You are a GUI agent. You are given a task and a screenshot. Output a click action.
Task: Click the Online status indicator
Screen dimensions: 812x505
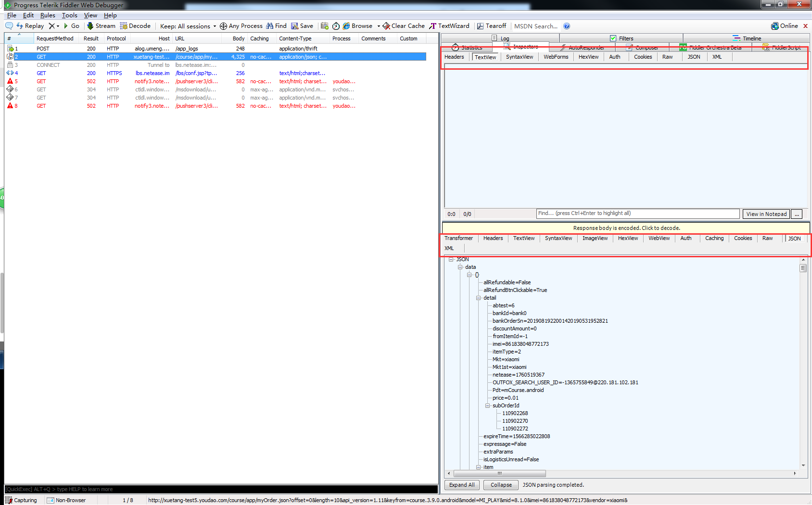tap(785, 26)
